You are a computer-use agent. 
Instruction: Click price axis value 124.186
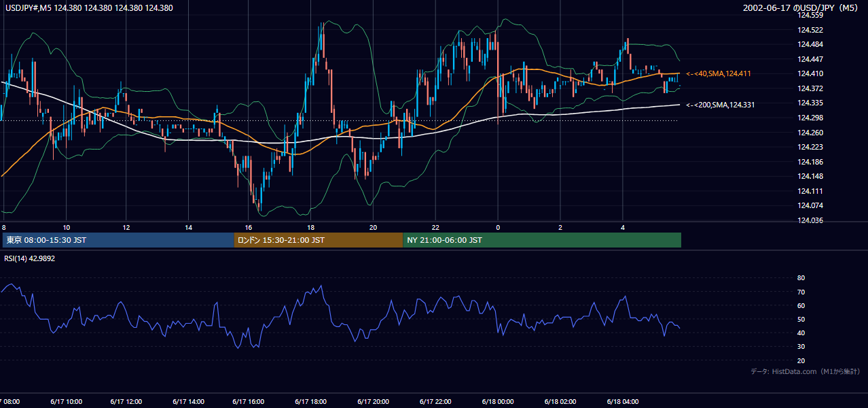810,162
